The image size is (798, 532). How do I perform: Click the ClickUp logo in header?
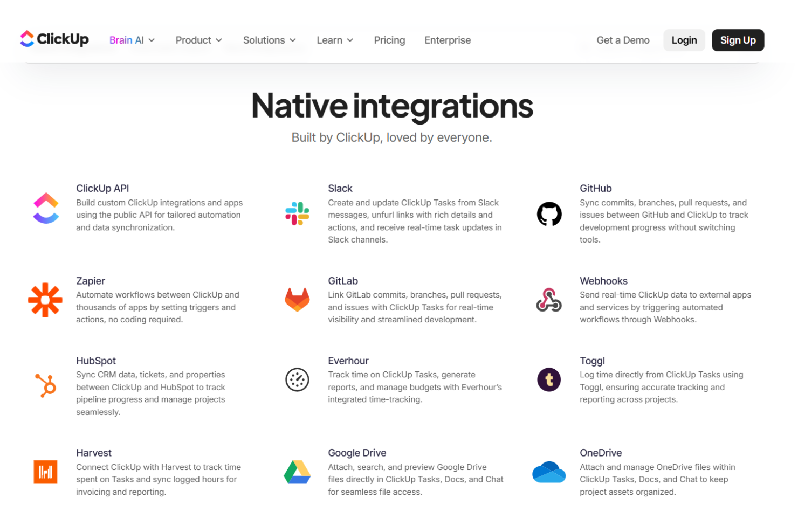[x=54, y=39]
